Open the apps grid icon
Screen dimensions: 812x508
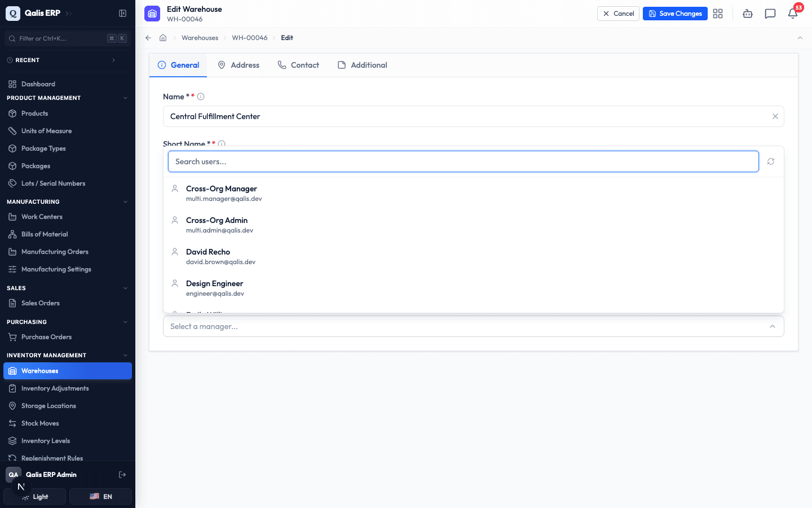tap(718, 14)
